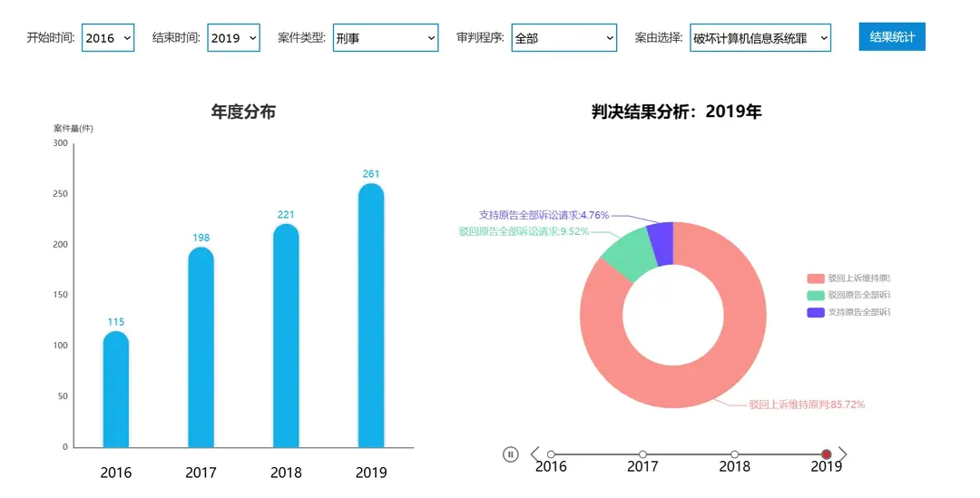Screen dimensions: 980x498
Task: Expand the 案件类型 dropdown
Action: coord(386,38)
